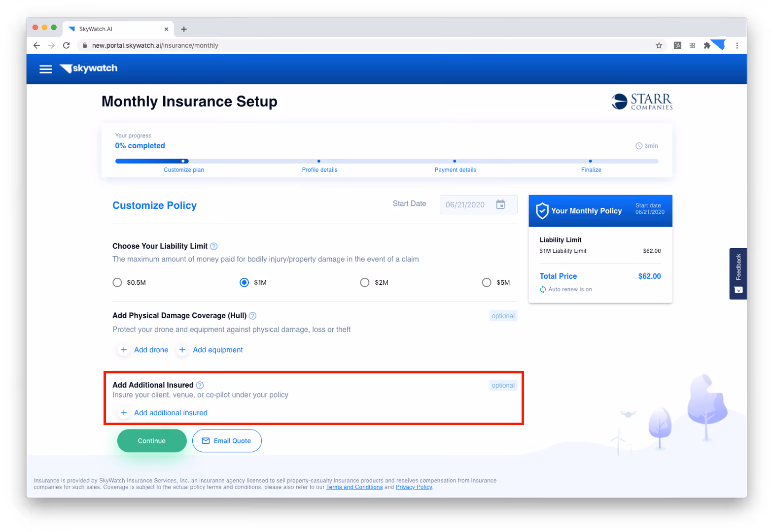
Task: Open the calendar icon for Start Date
Action: pyautogui.click(x=500, y=204)
